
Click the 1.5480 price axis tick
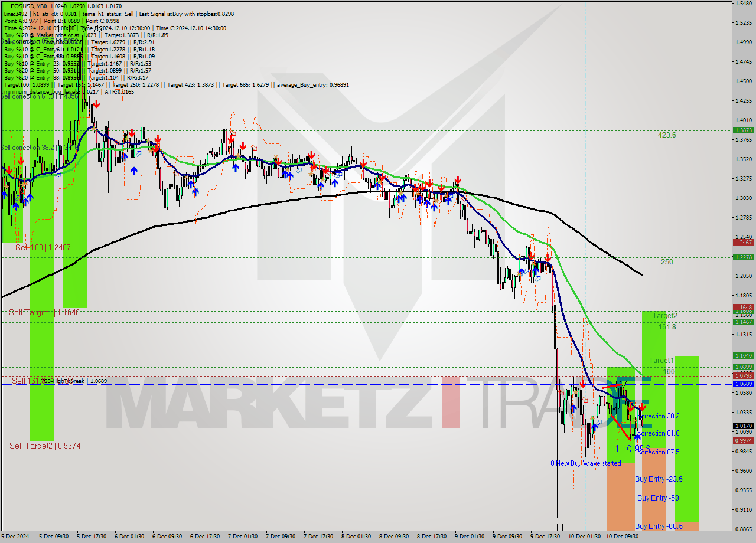743,4
